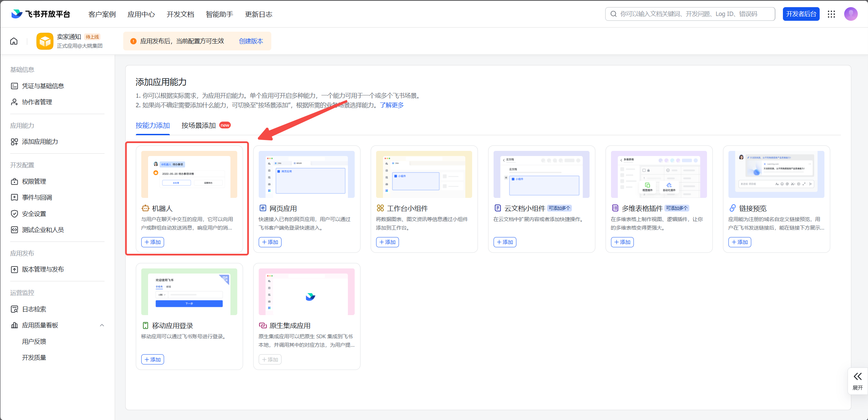Open the apps grid icon in the top bar

tap(832, 14)
